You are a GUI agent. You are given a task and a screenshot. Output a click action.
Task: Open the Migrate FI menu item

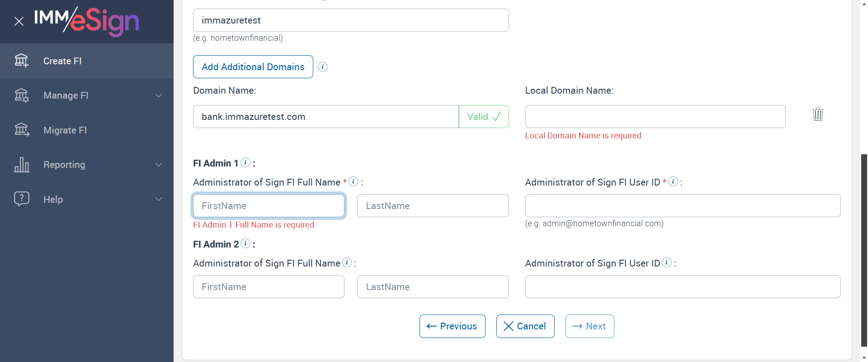click(65, 130)
